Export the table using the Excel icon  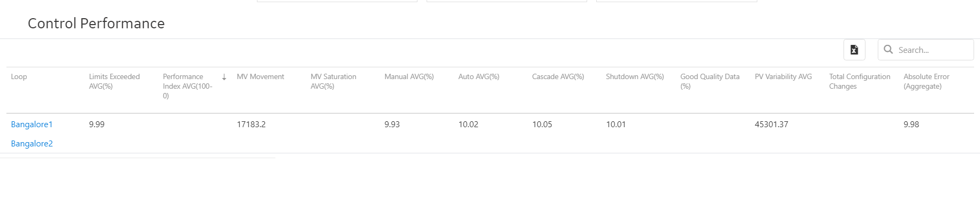(x=854, y=50)
